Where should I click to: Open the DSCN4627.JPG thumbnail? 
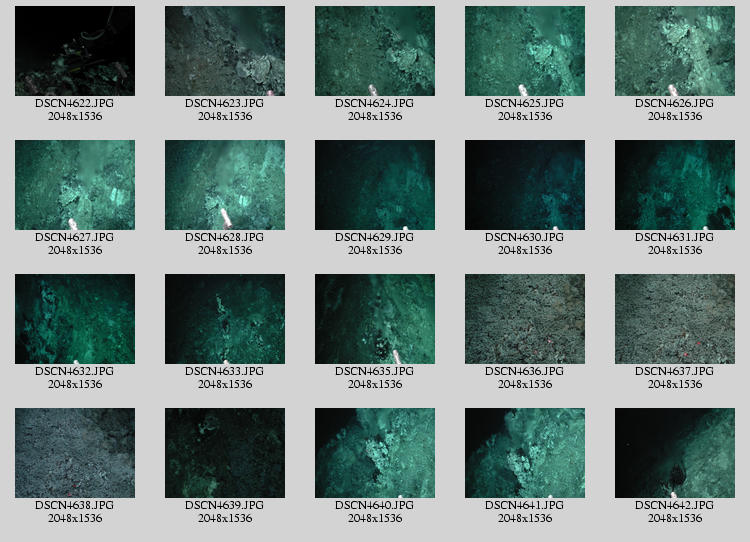[x=75, y=185]
